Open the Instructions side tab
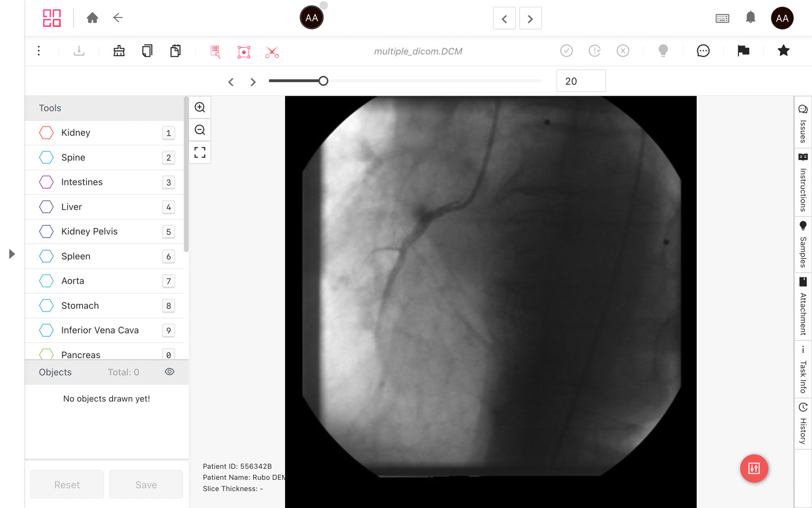This screenshot has height=508, width=812. [x=803, y=183]
